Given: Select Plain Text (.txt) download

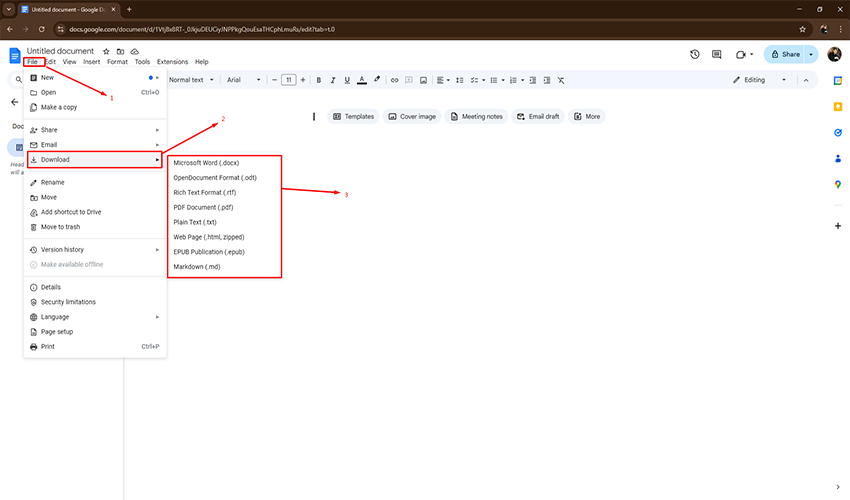Looking at the screenshot, I should [224, 222].
